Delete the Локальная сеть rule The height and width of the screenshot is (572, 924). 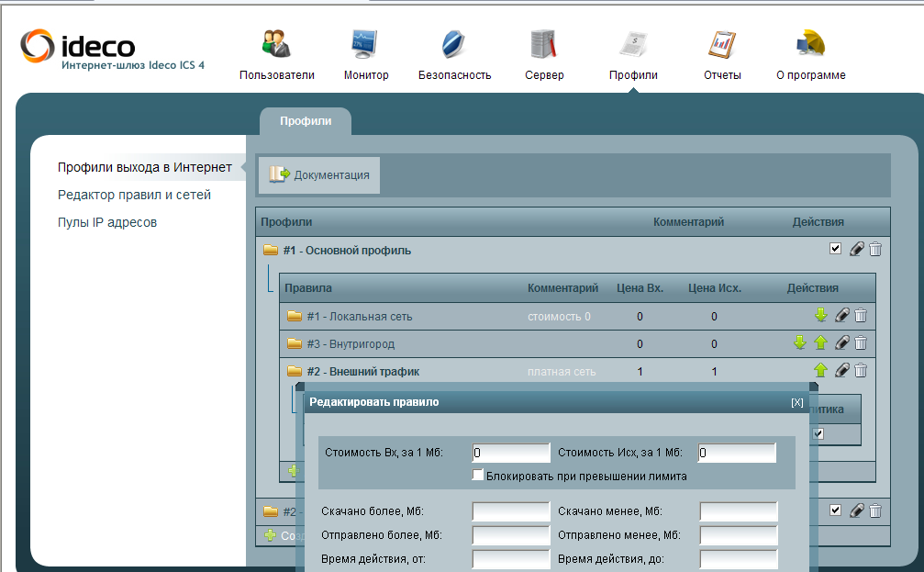pos(861,316)
